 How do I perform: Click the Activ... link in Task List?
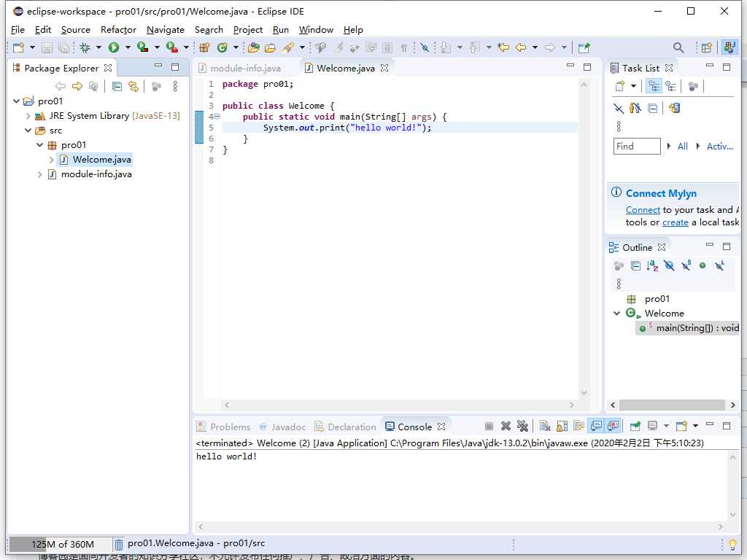[719, 146]
